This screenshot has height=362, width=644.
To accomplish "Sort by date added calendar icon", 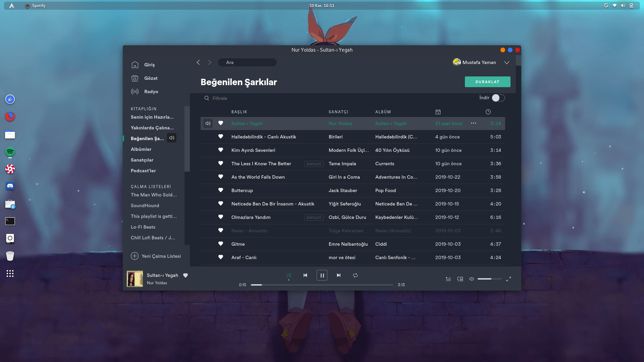I will [x=438, y=112].
